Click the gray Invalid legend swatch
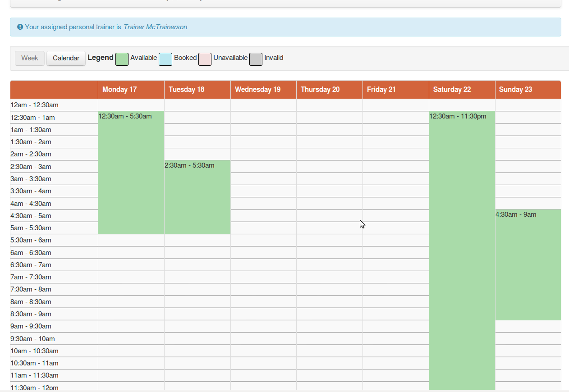Image resolution: width=569 pixels, height=392 pixels. tap(256, 59)
